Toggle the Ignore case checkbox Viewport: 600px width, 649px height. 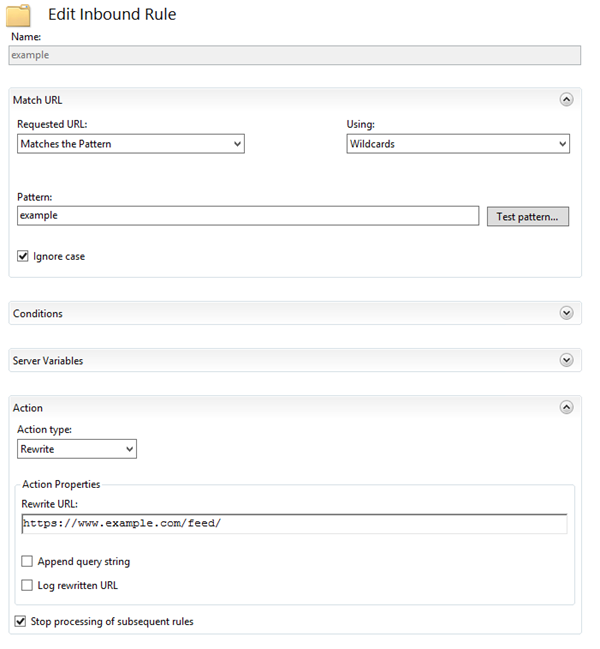[23, 256]
